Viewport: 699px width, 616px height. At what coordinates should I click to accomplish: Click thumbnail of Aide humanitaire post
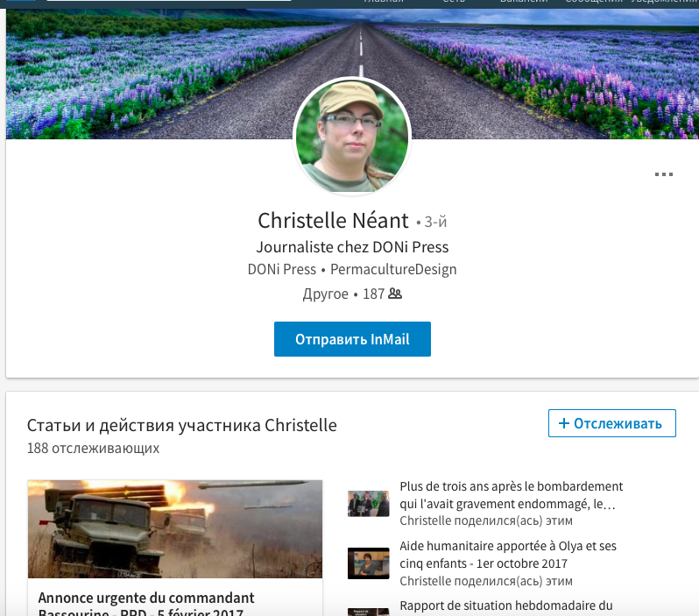coord(368,563)
